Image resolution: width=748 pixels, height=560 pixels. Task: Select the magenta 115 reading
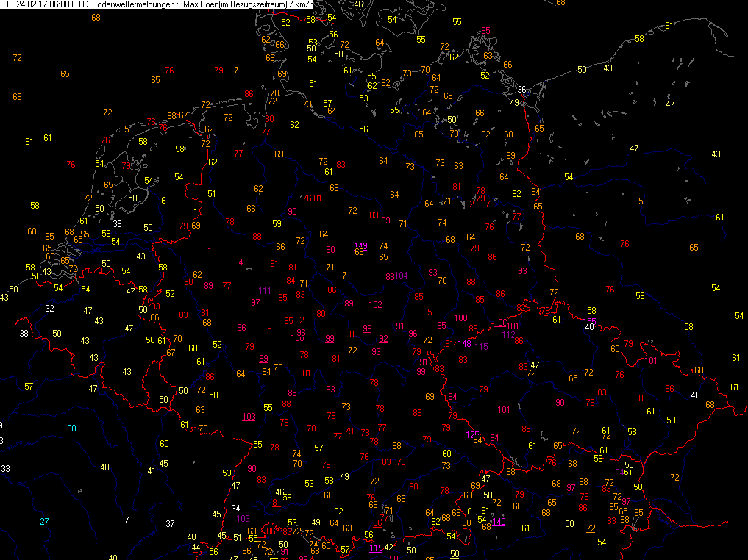click(x=482, y=347)
